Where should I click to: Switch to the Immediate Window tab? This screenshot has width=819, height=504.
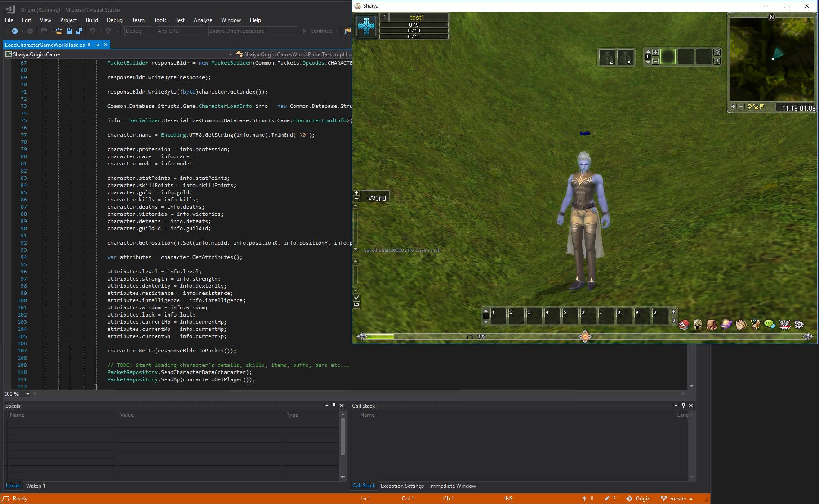coord(452,486)
